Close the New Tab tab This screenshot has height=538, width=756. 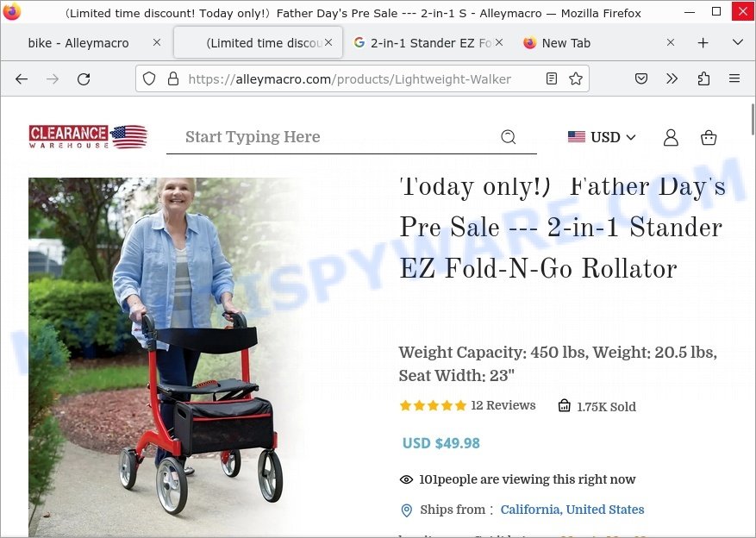point(670,43)
